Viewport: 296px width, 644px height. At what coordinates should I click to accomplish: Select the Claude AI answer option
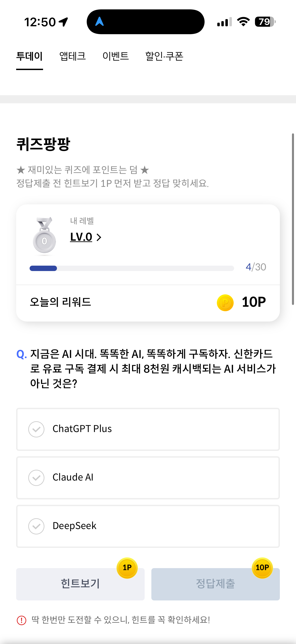(148, 478)
